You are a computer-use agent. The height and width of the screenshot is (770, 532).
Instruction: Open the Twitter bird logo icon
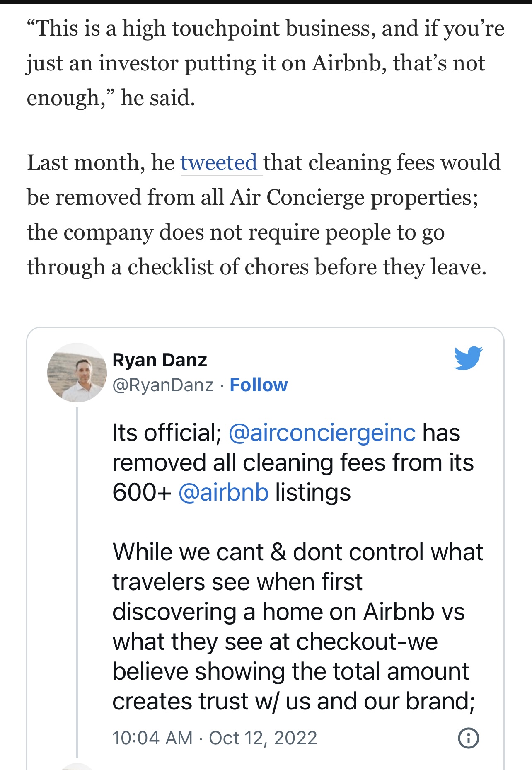[468, 358]
